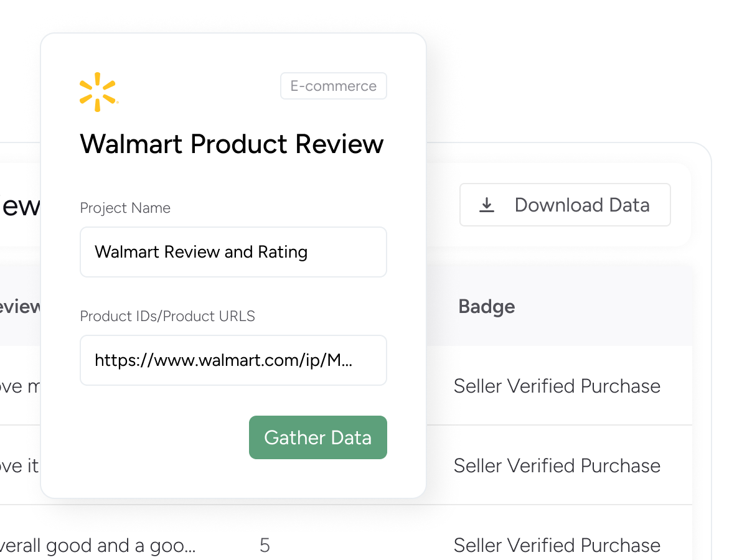Click the Product IDs/Product URLS label

(167, 316)
